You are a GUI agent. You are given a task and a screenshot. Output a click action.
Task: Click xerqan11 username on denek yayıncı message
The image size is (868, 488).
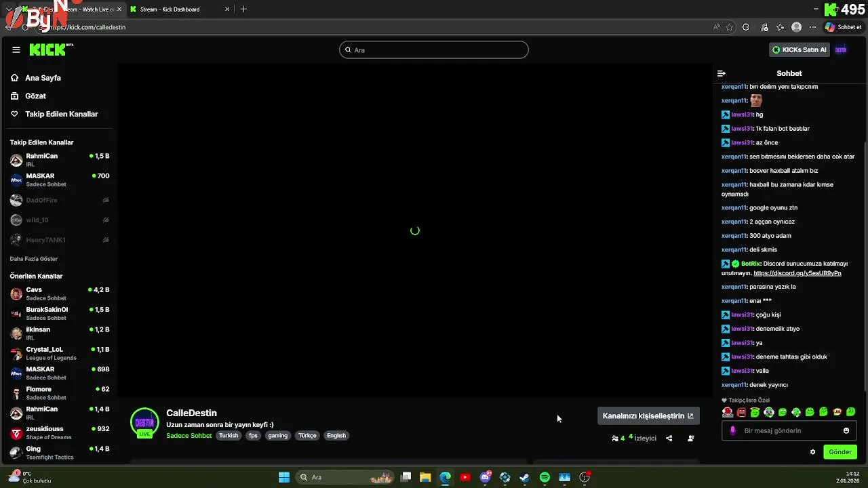pos(733,385)
